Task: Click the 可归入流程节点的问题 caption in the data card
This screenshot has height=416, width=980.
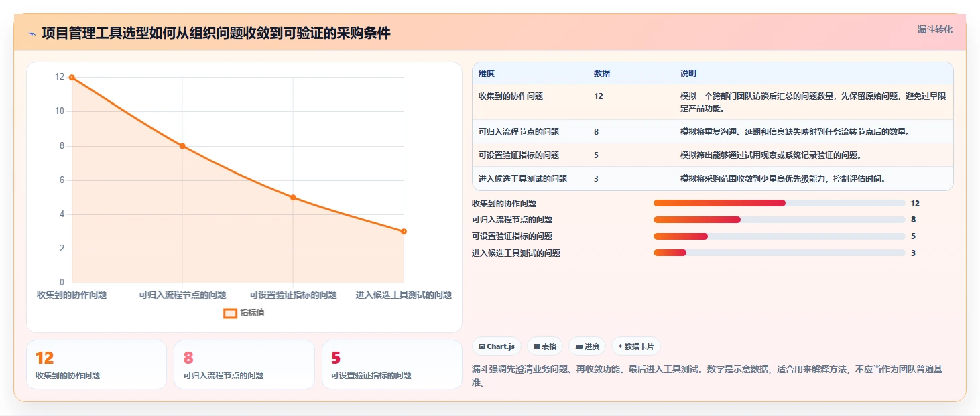Action: [x=223, y=376]
